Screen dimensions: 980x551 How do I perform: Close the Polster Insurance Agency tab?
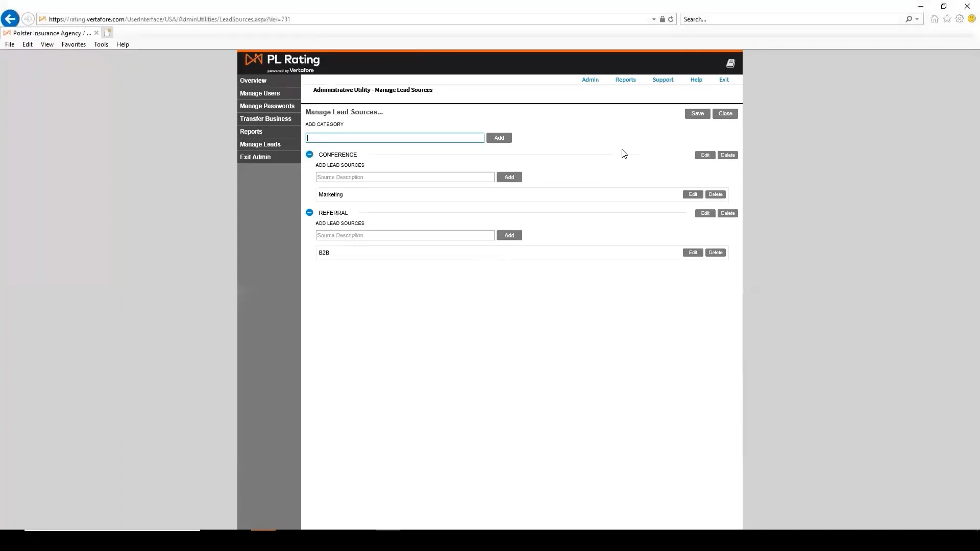[96, 33]
